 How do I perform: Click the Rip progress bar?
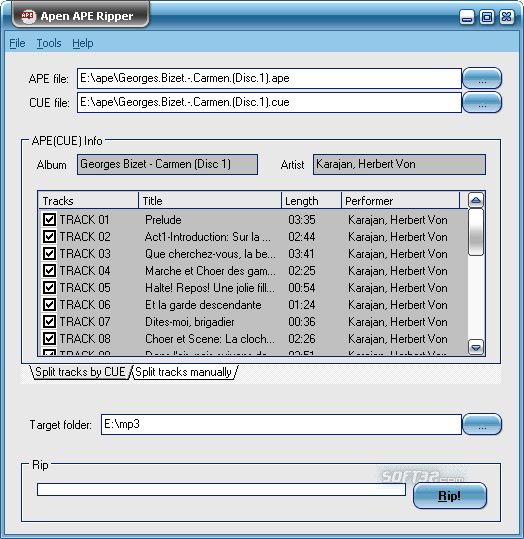[x=221, y=490]
